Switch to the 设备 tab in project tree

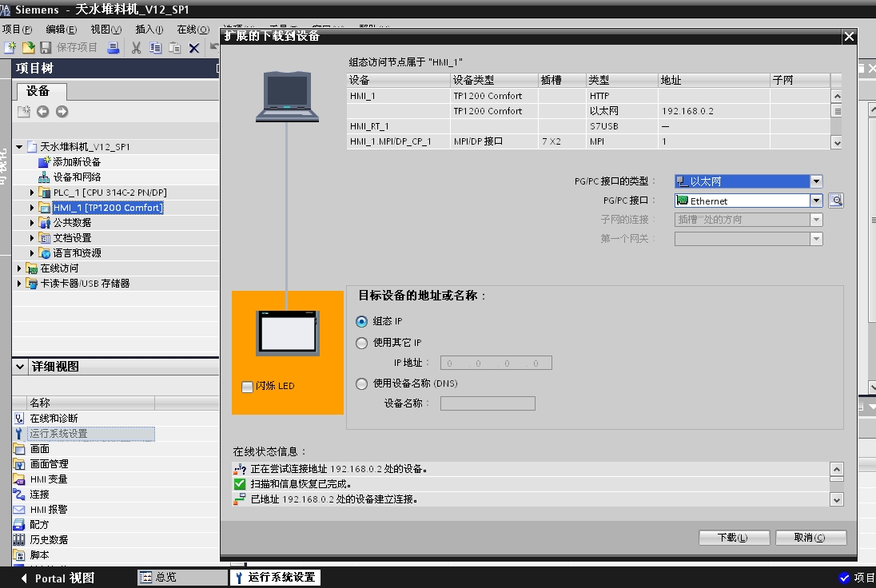pos(42,91)
